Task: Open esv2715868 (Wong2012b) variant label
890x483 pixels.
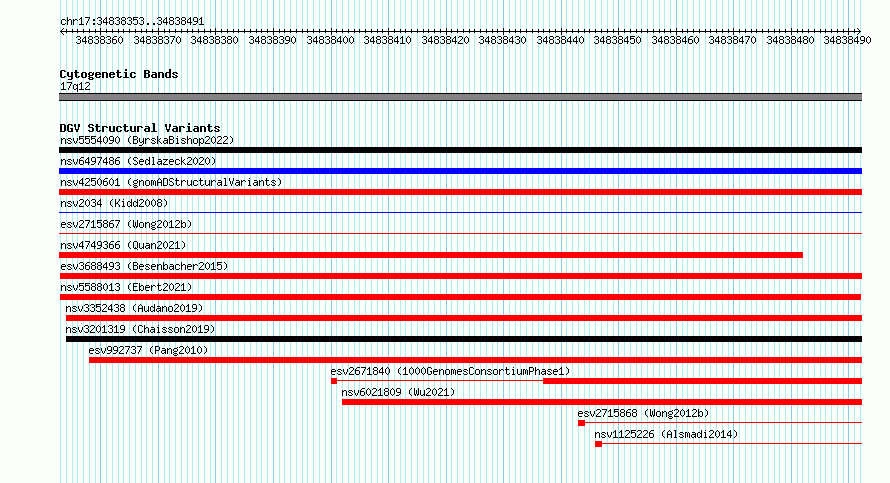Action: 643,413
